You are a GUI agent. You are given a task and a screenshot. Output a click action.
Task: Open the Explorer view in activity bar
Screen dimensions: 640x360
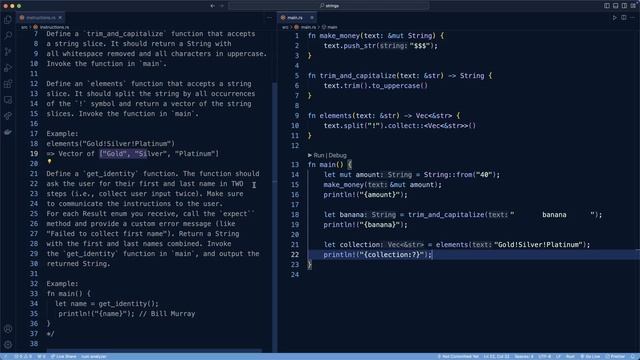point(8,20)
